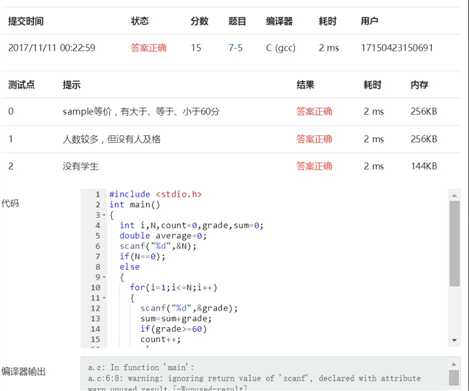Click code line #include <stdio.h>
This screenshot has width=469, height=391.
click(155, 194)
